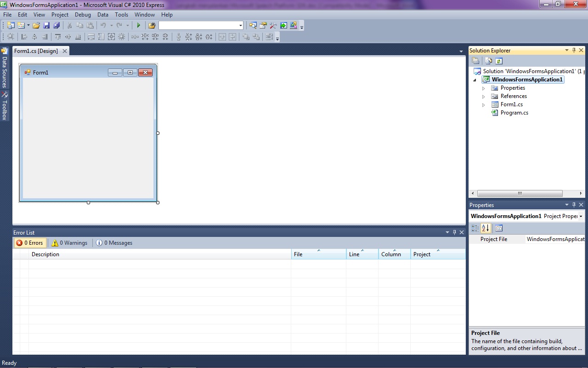Expand the Properties tree node

[483, 88]
